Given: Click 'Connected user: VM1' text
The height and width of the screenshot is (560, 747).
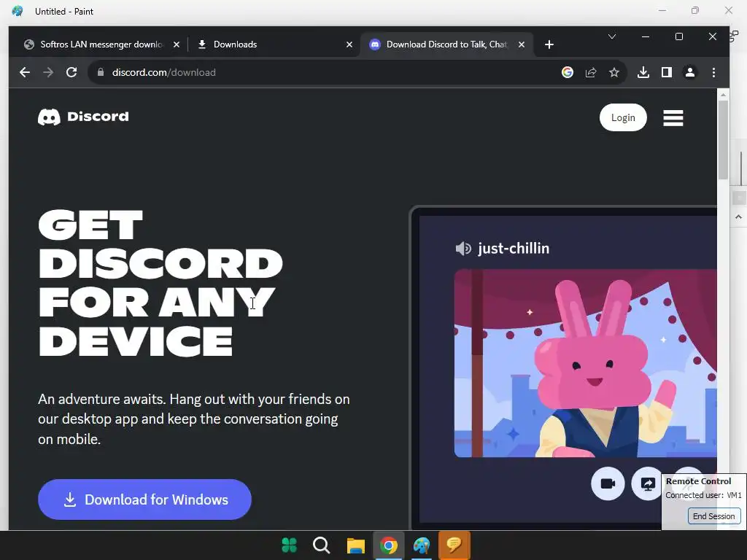Looking at the screenshot, I should tap(703, 495).
